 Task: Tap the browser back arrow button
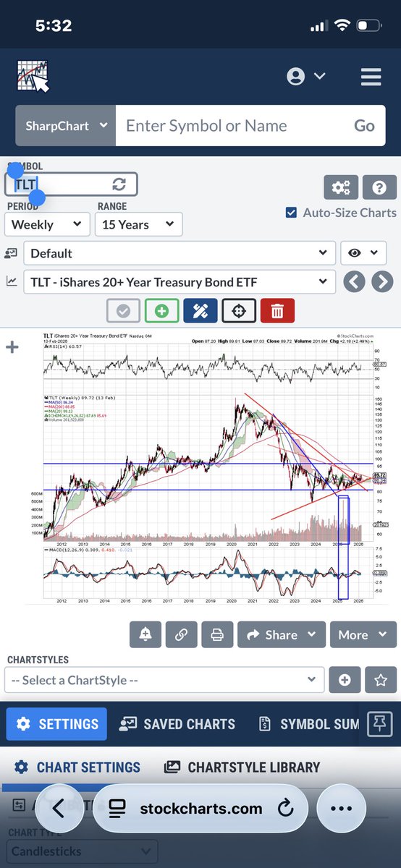(59, 808)
